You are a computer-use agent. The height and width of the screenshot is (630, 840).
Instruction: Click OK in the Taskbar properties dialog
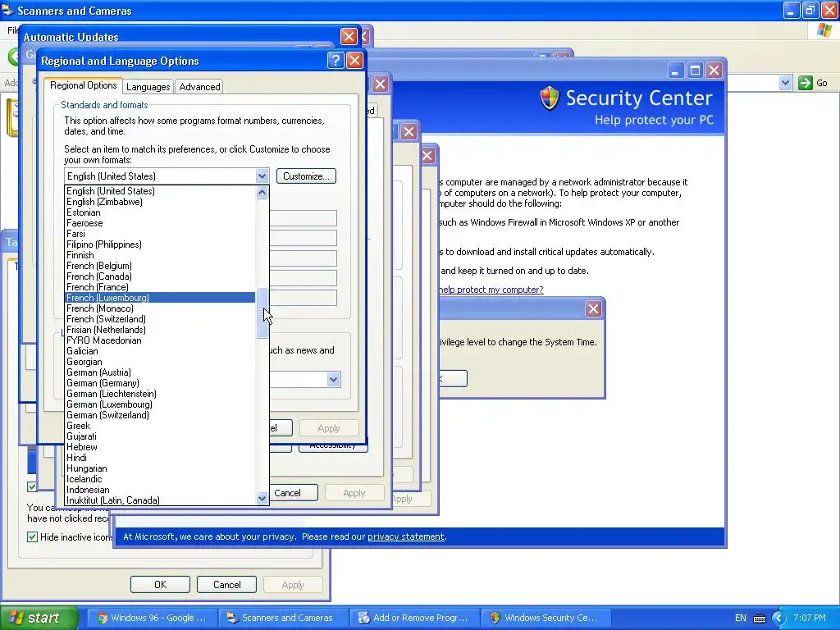coord(160,584)
